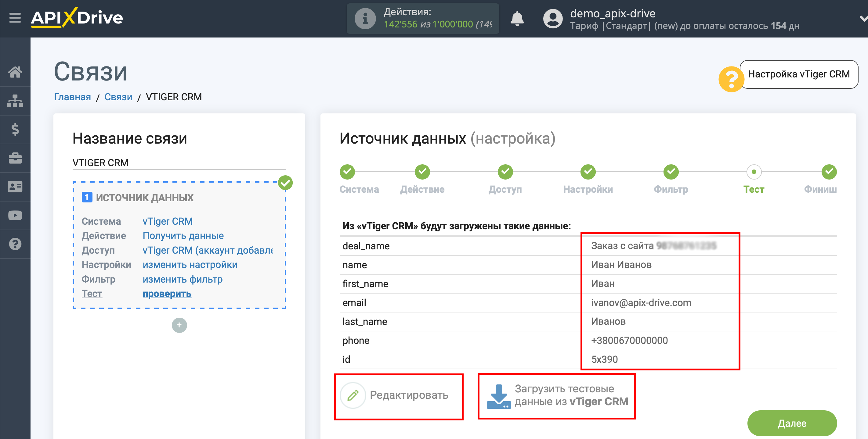The width and height of the screenshot is (868, 439).
Task: Click the Система step checkmark circle
Action: pos(347,172)
